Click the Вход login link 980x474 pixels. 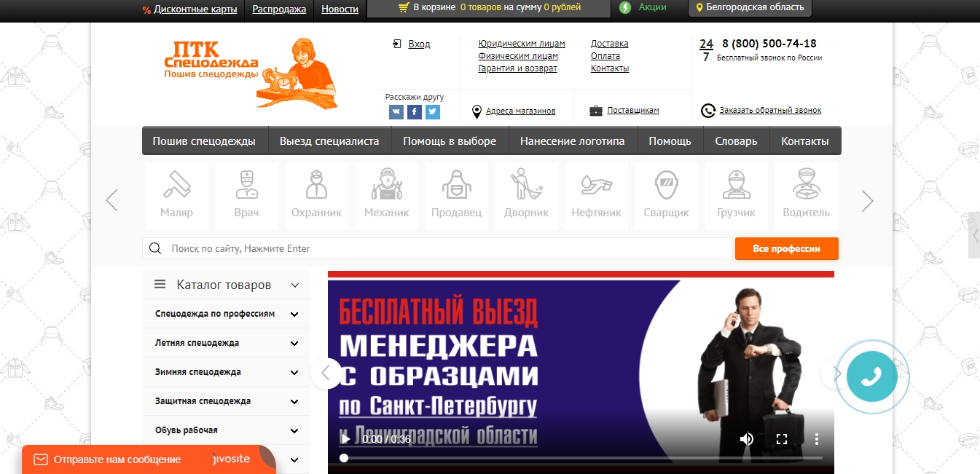point(419,44)
